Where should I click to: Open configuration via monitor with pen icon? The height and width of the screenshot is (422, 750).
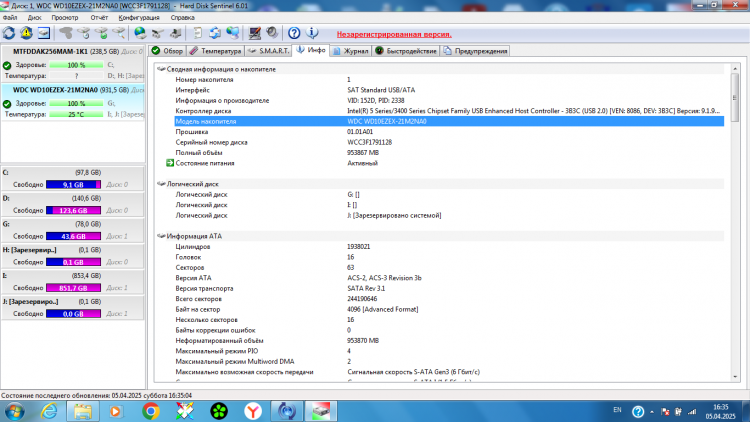tap(254, 33)
